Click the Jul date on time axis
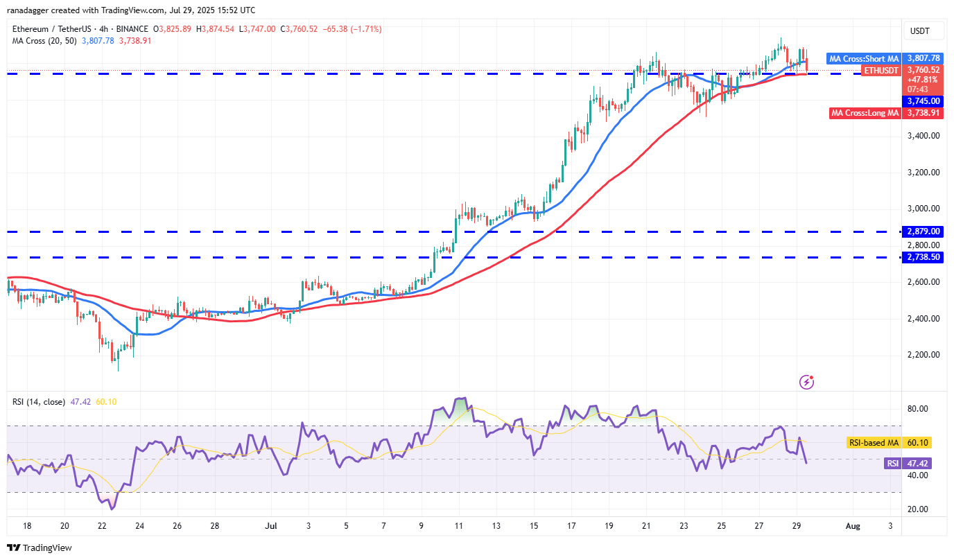The image size is (954, 560). point(268,526)
